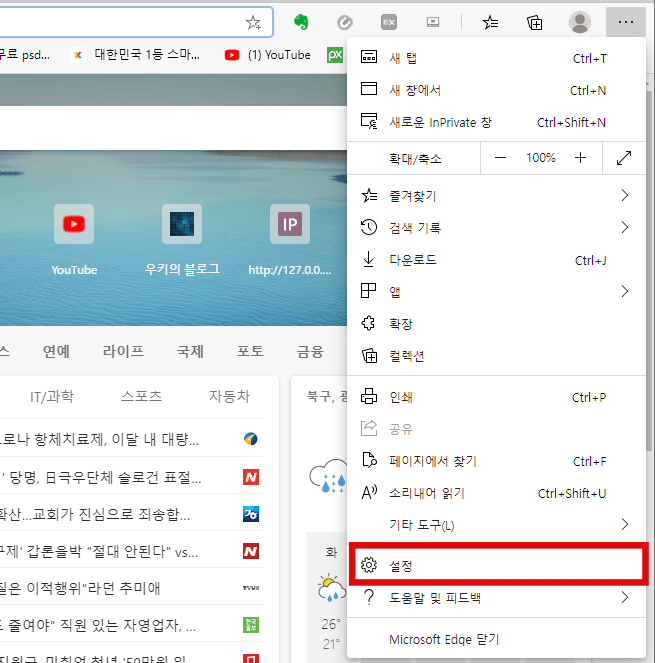
Task: Switch to the 포토 news tab
Action: (x=250, y=351)
